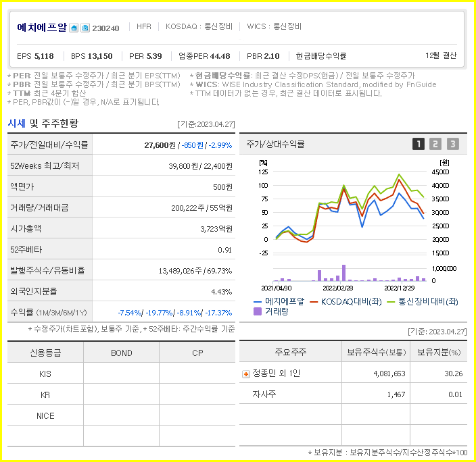Click the CP column header
Viewport: 476px width, 462px height.
pyautogui.click(x=197, y=353)
